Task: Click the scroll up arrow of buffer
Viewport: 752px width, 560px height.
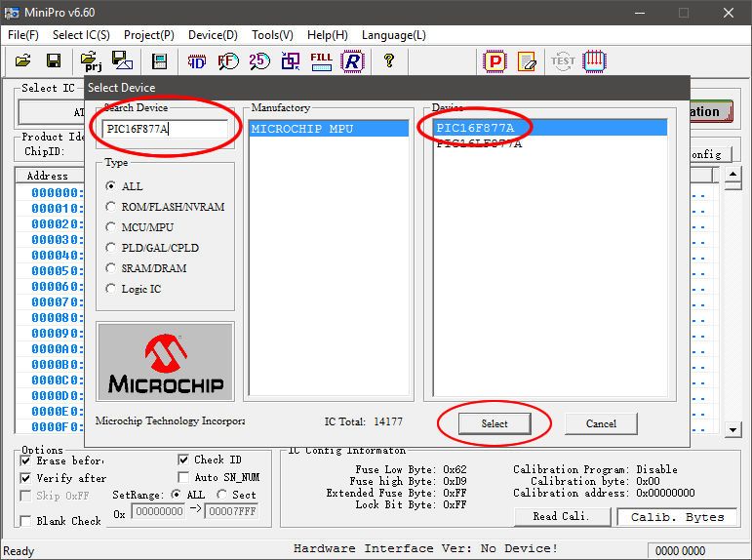Action: (x=732, y=174)
